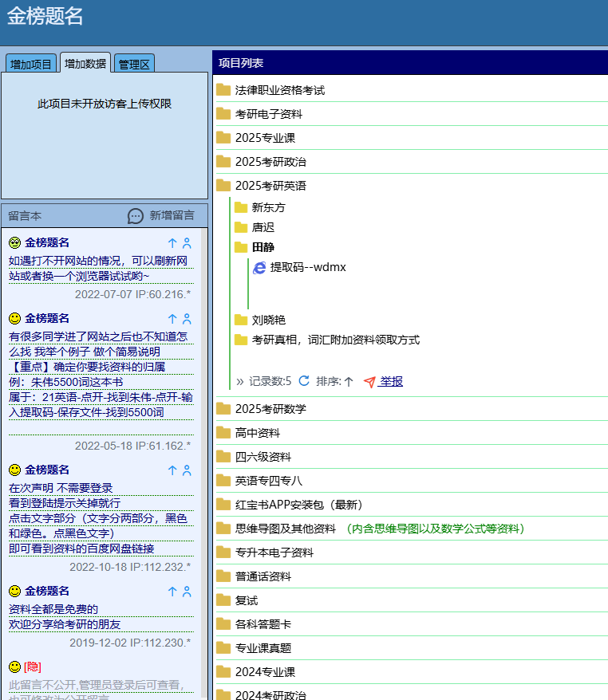Click the smiley face on the 2019-12-02 message
Screen dimensions: 608x700
pos(14,591)
